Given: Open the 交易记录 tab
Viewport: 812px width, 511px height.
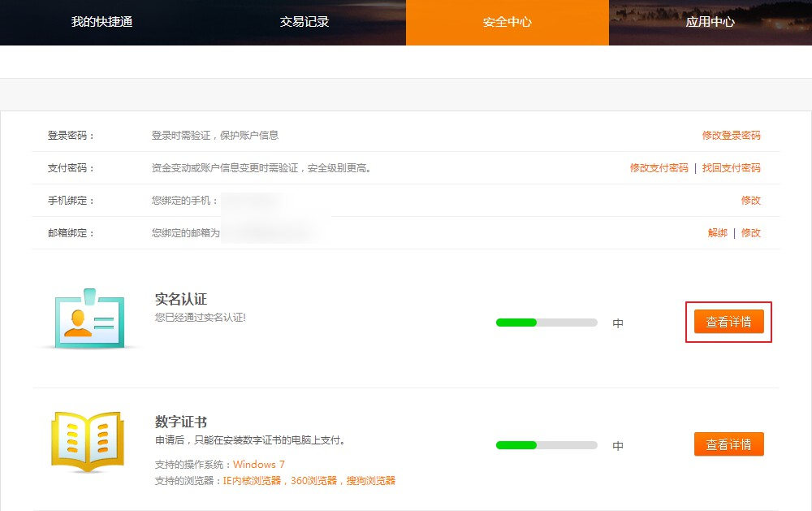Looking at the screenshot, I should (x=304, y=23).
